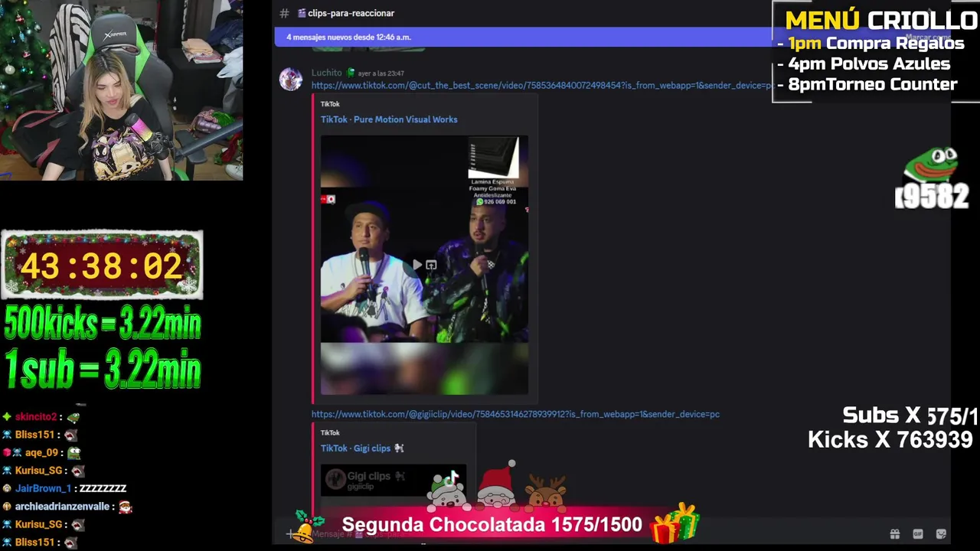Open the GIF picker icon
The height and width of the screenshot is (551, 980).
918,534
